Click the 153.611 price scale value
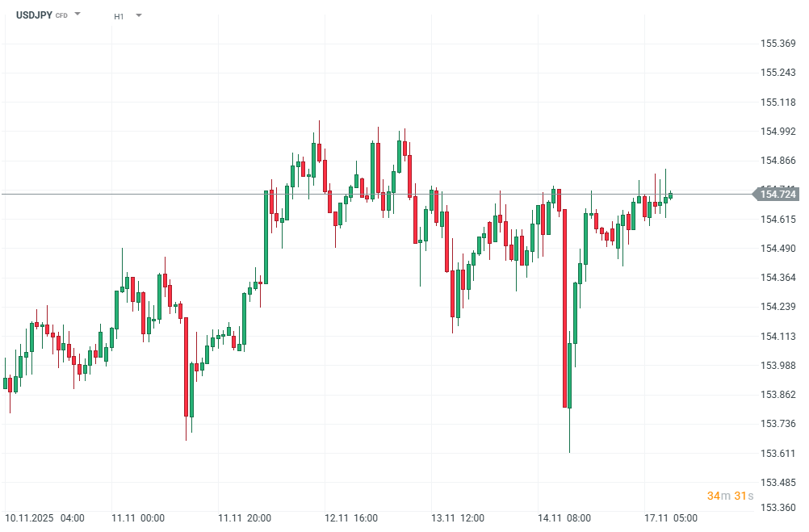Screen dimensions: 809x532 coord(778,454)
